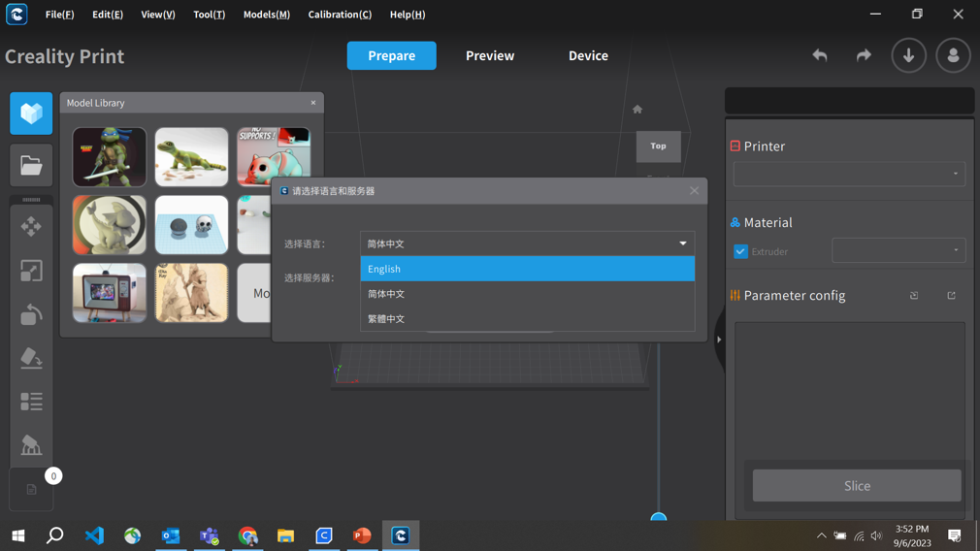
Task: Open the system tray hidden icons chevron
Action: pyautogui.click(x=821, y=535)
